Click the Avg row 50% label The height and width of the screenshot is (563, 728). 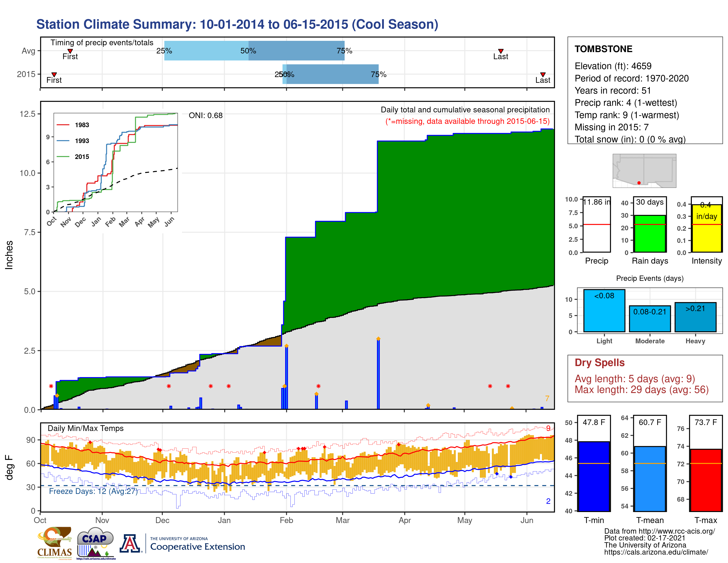248,51
